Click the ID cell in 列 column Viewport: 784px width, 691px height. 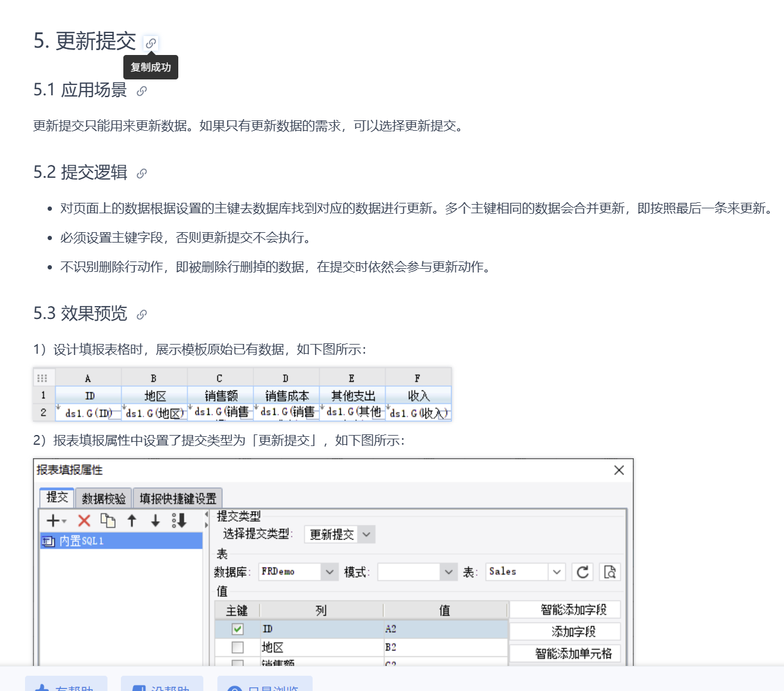point(322,629)
